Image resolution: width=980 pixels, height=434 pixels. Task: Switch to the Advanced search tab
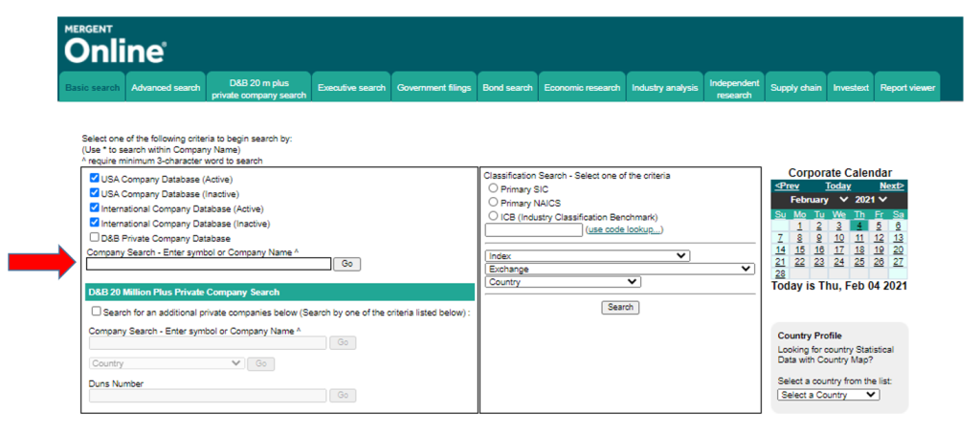[166, 87]
